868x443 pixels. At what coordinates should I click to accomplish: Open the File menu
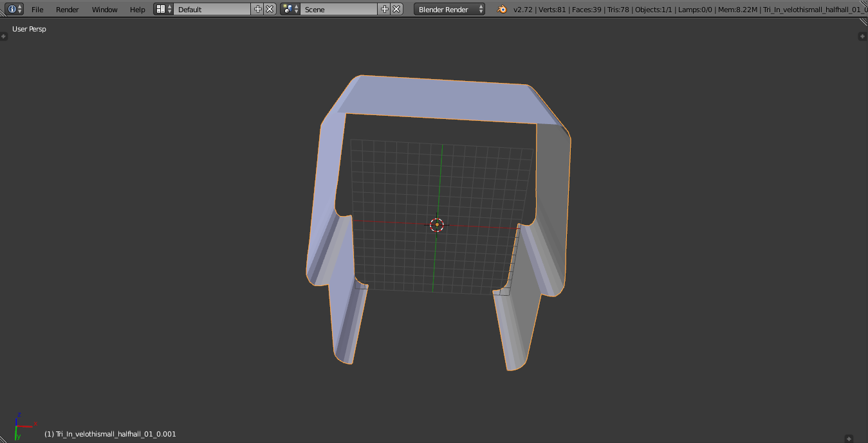[37, 10]
